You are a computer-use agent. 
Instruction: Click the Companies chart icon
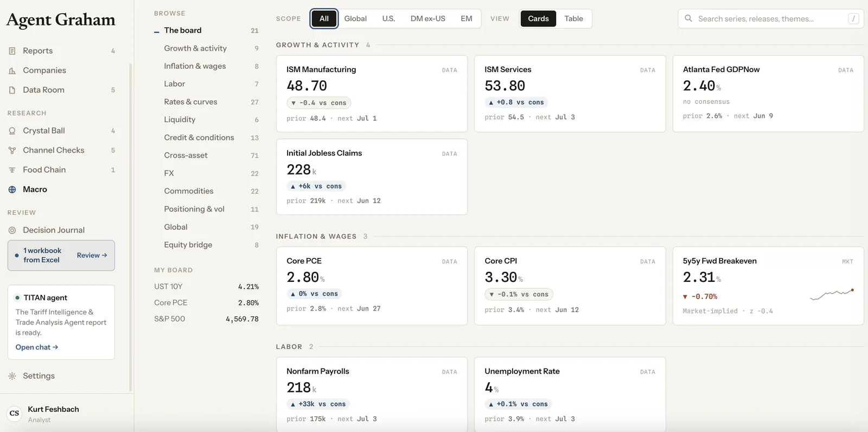coord(12,70)
